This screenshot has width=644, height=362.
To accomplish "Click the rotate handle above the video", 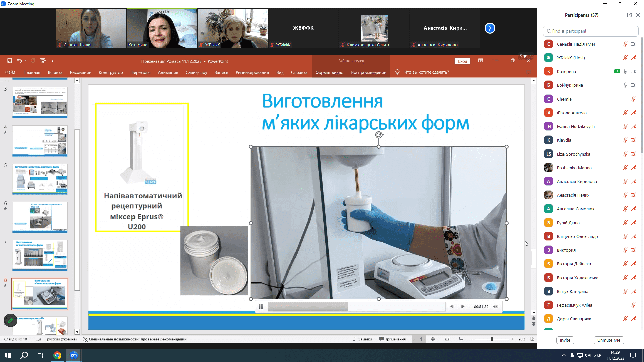I will [x=379, y=135].
